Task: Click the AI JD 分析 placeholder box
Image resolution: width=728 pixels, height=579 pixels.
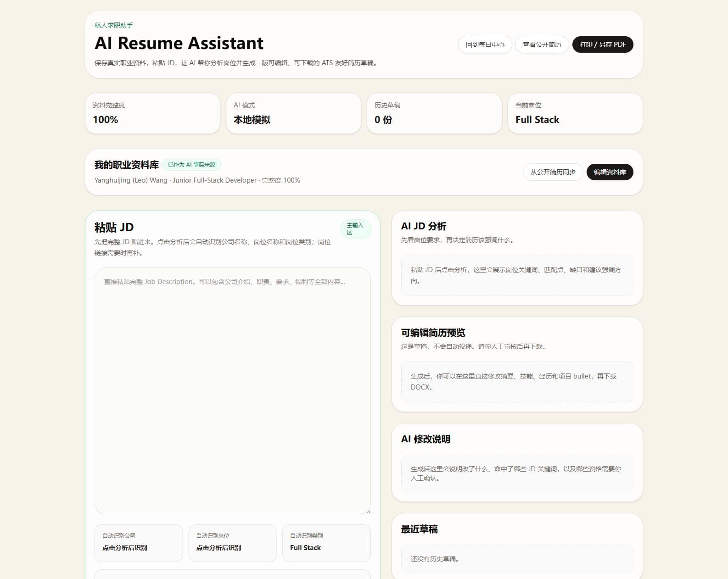Action: pos(517,275)
